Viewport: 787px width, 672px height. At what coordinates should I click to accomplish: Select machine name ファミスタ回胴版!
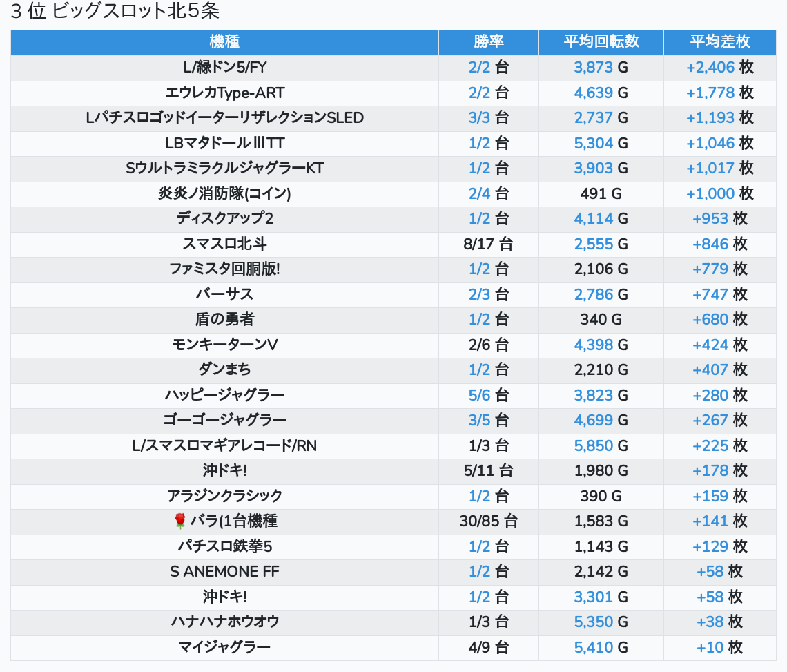pos(224,269)
